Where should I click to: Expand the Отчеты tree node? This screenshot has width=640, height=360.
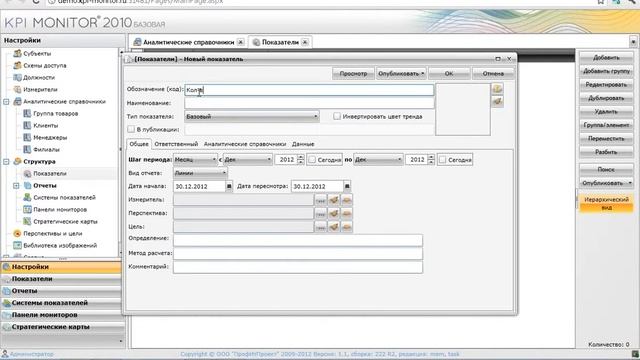(x=16, y=186)
